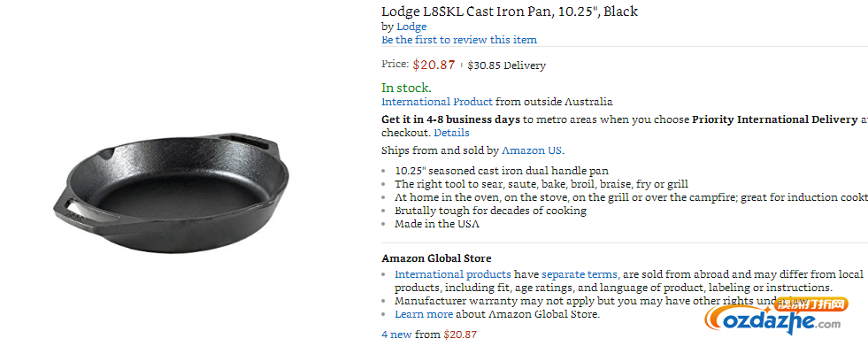The image size is (868, 346).
Task: Open the Lodge brand link
Action: click(411, 27)
